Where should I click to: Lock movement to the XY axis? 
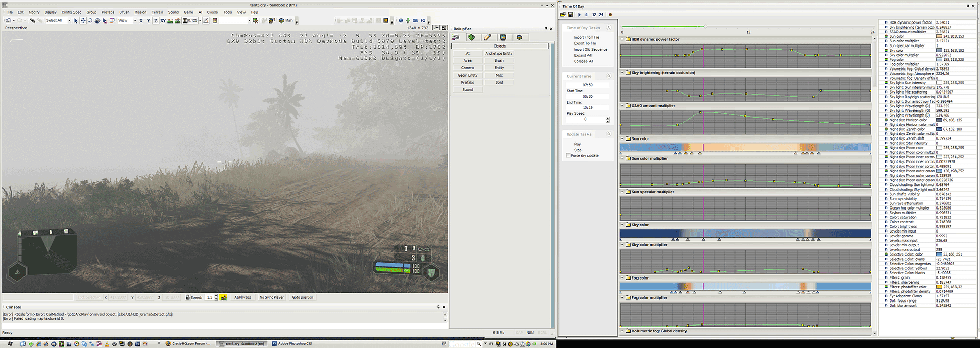point(163,21)
